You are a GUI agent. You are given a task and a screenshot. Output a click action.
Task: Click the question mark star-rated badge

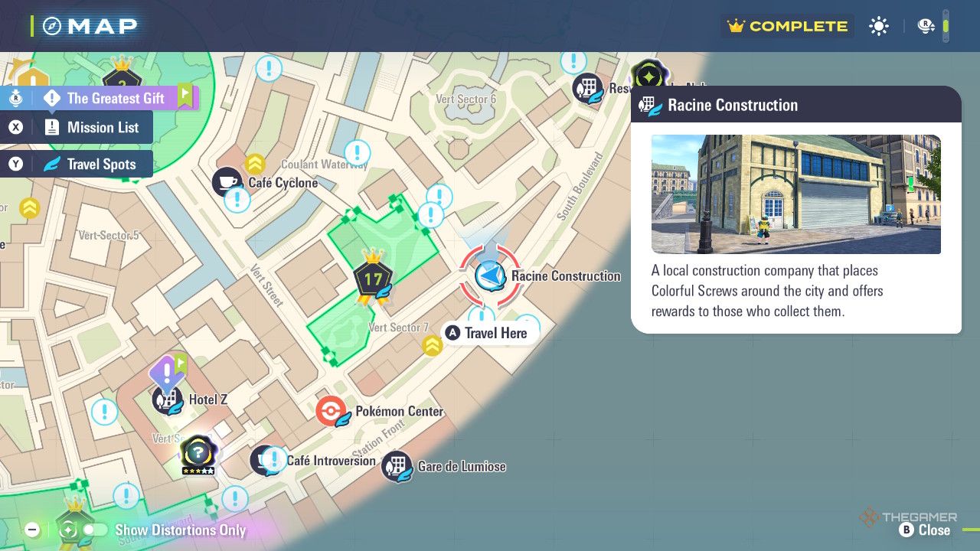[197, 453]
